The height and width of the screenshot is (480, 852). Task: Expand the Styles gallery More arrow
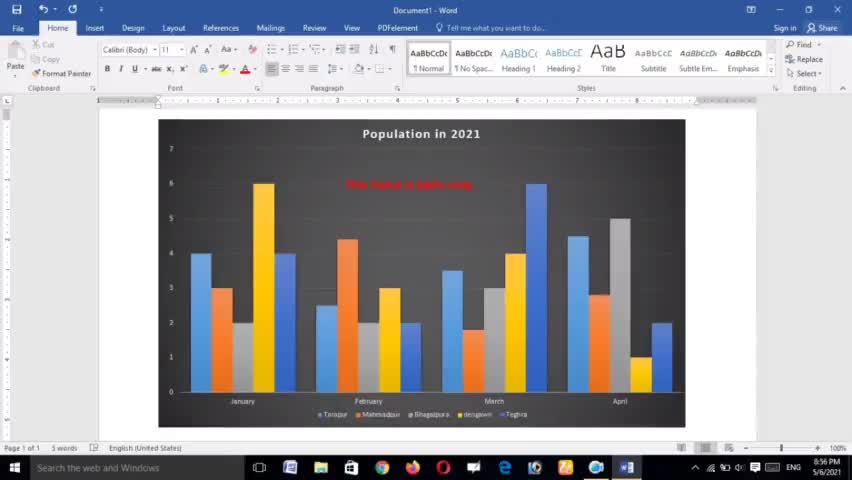(771, 70)
